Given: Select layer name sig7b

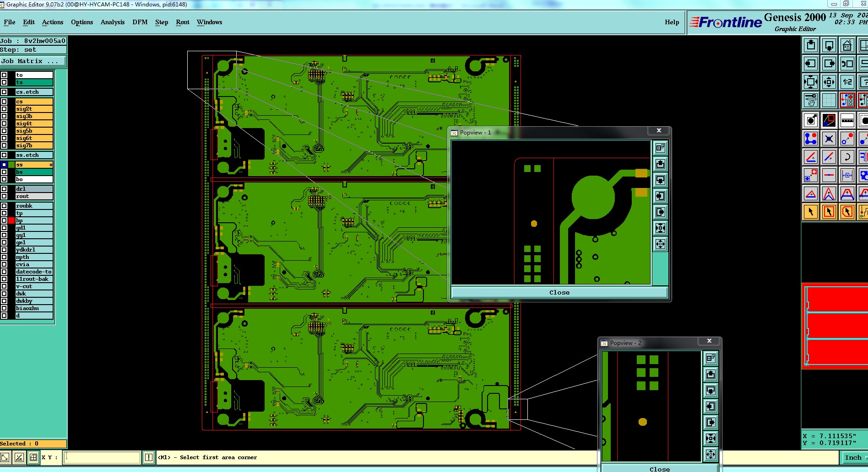Looking at the screenshot, I should coord(34,145).
